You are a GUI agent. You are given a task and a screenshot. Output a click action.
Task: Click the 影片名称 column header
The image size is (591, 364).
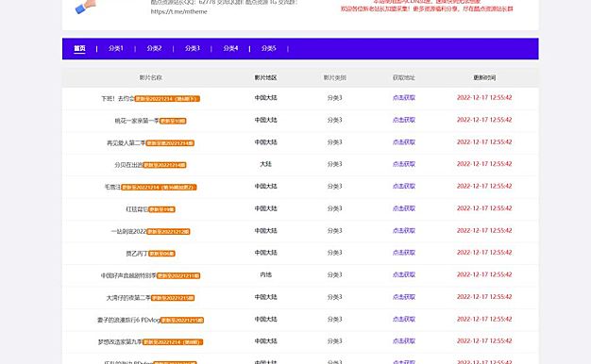(x=151, y=77)
